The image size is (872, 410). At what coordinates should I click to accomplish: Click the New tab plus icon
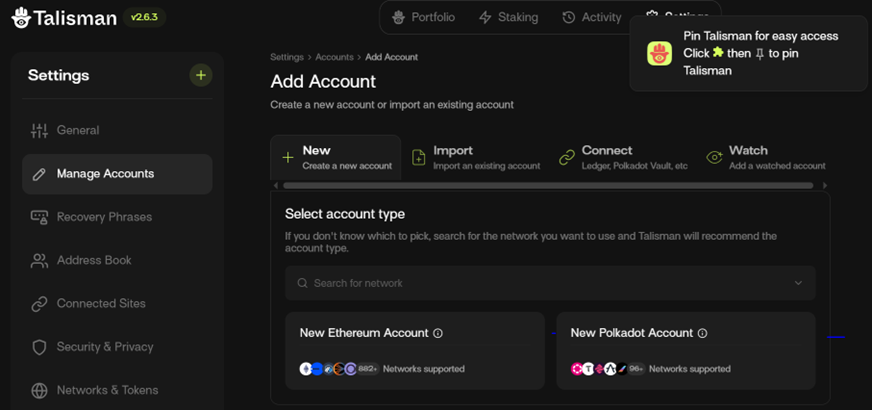pos(288,157)
